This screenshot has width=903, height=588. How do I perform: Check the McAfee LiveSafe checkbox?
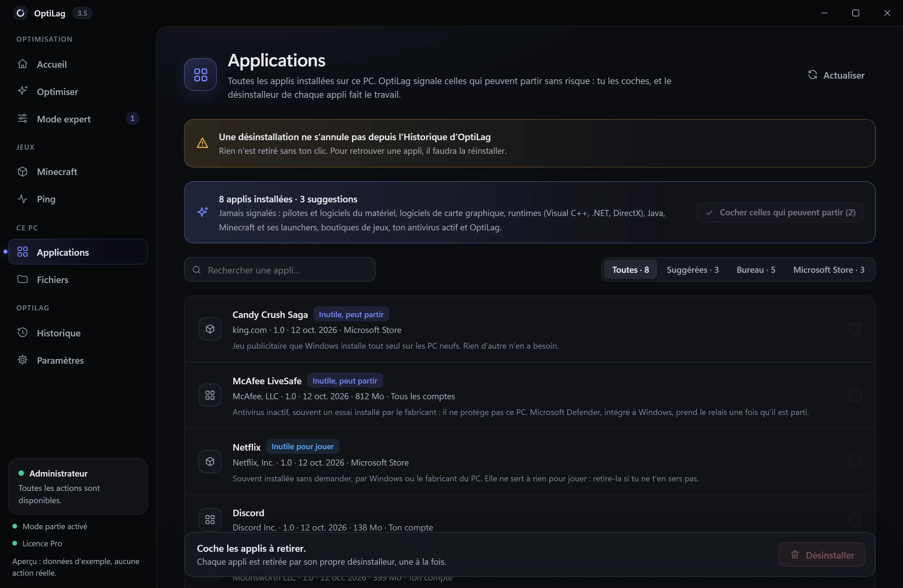854,395
